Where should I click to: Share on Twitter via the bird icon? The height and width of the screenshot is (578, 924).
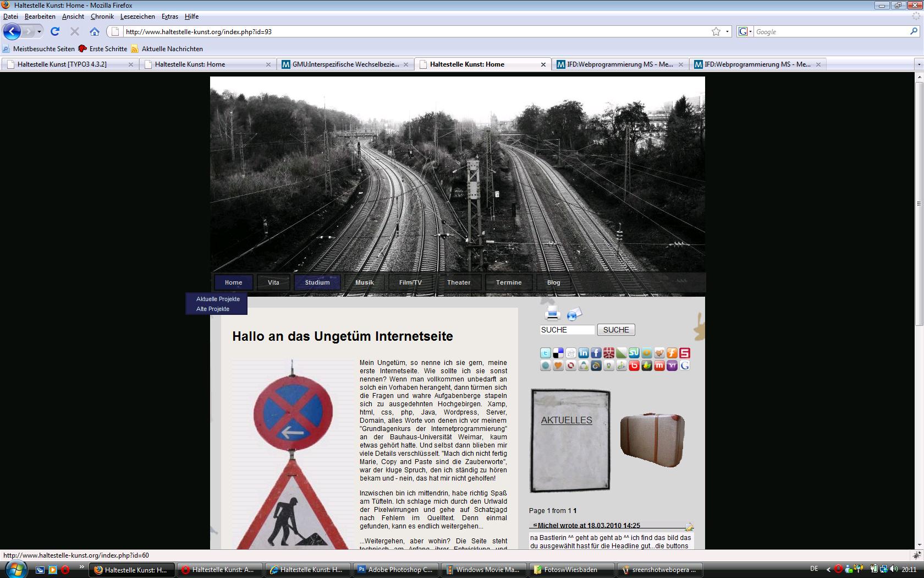click(x=546, y=353)
